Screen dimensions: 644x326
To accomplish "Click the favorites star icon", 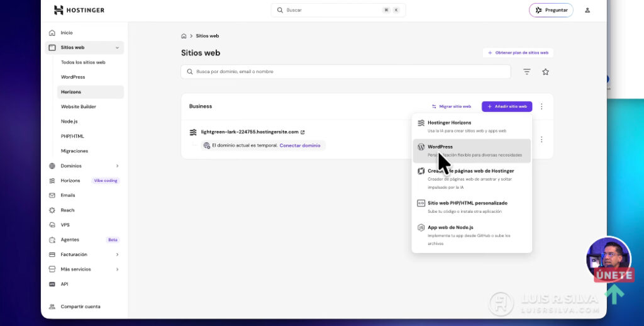I will [545, 72].
